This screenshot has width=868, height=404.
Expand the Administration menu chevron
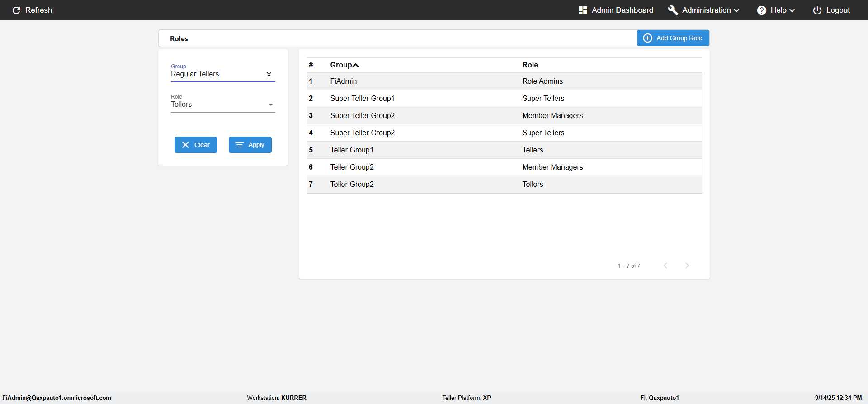(x=736, y=10)
